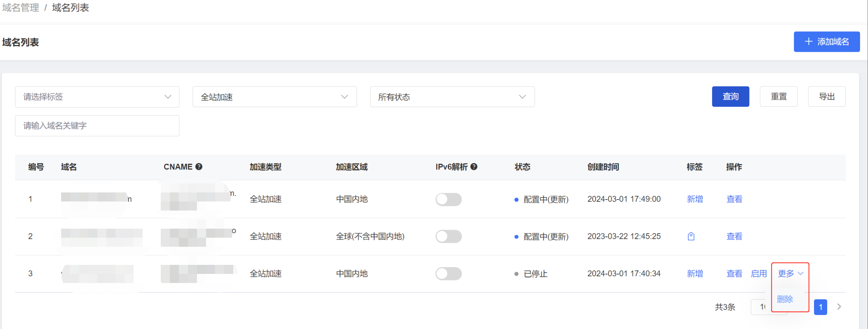Viewport: 868px width, 329px height.
Task: Toggle IPv6 switch for row 3 已停止
Action: pyautogui.click(x=449, y=274)
